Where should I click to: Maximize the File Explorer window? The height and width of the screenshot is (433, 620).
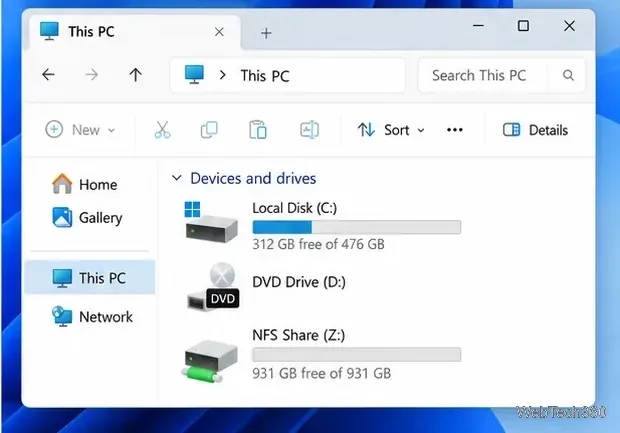click(x=524, y=26)
